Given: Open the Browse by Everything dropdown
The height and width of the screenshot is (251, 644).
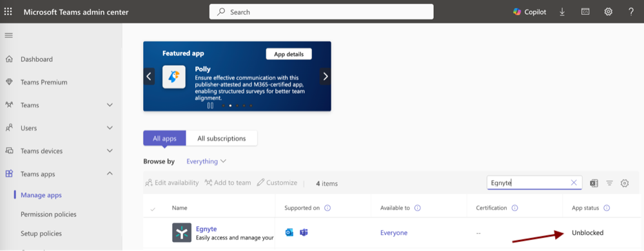Looking at the screenshot, I should [x=206, y=161].
